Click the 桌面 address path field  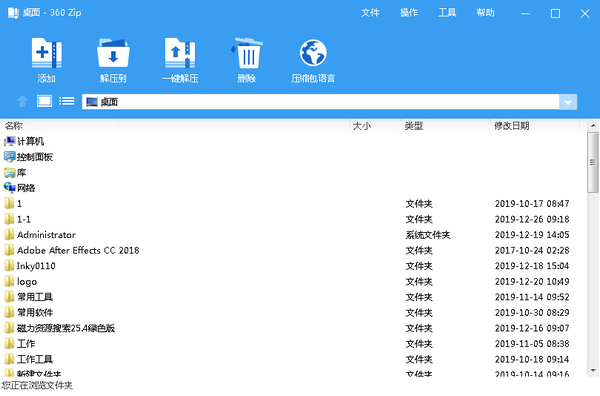click(320, 102)
